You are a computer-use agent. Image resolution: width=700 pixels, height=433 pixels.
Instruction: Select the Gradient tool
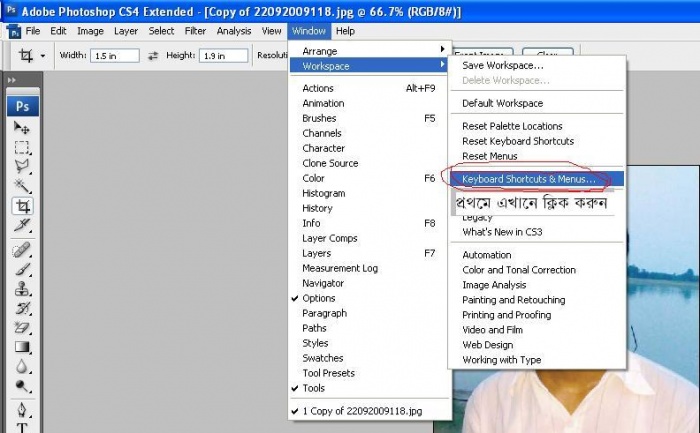point(22,347)
